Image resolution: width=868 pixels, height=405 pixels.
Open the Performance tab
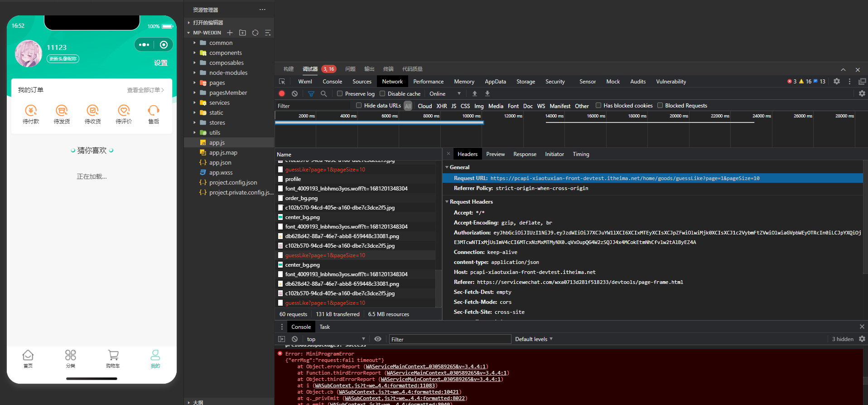tap(428, 82)
